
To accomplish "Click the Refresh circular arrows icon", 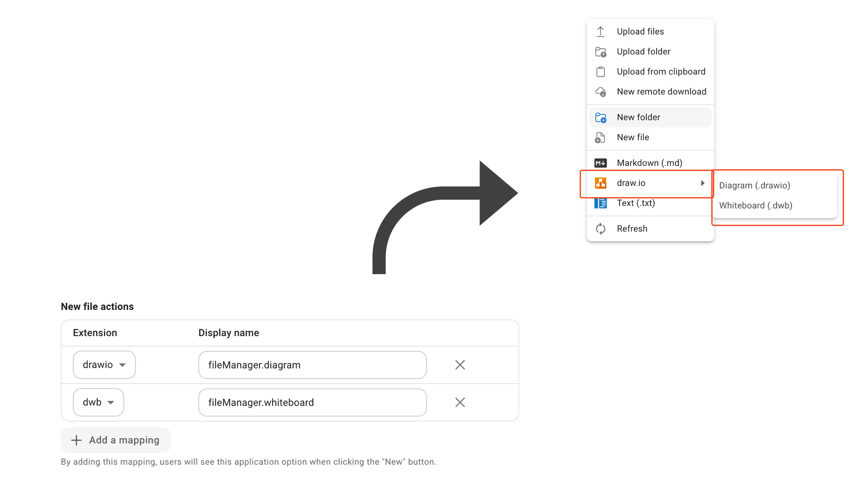I will tap(600, 229).
